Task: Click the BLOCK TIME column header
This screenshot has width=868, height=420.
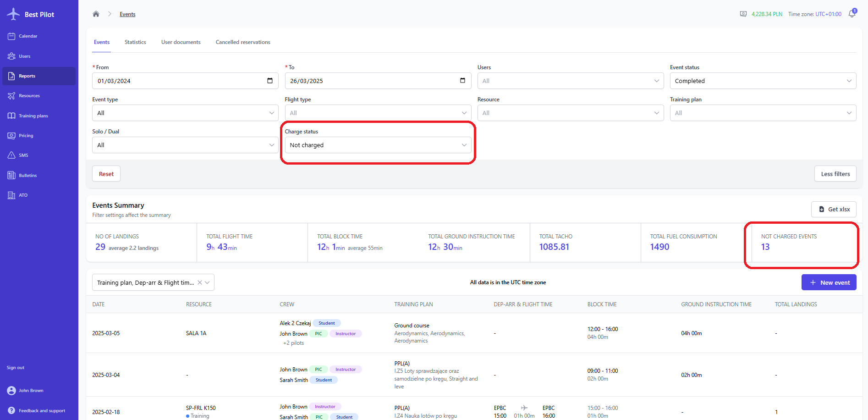Action: point(602,304)
